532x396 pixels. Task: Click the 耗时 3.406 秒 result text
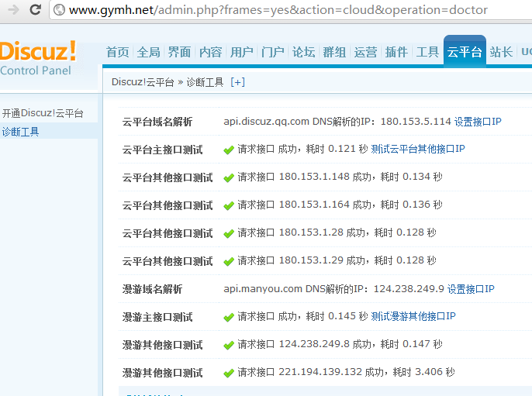pos(423,372)
